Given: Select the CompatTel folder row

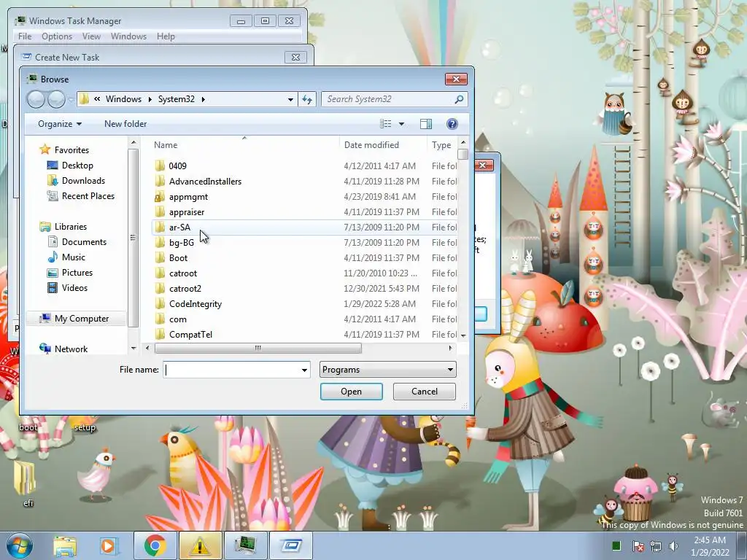Looking at the screenshot, I should (305, 334).
